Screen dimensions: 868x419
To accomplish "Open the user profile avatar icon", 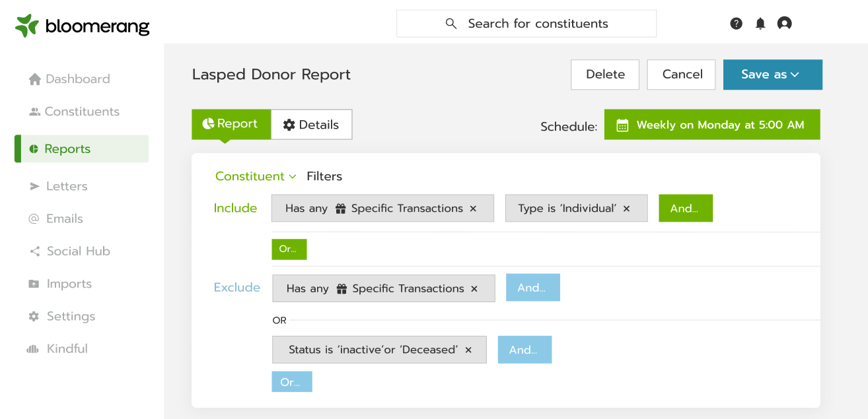I will point(784,24).
